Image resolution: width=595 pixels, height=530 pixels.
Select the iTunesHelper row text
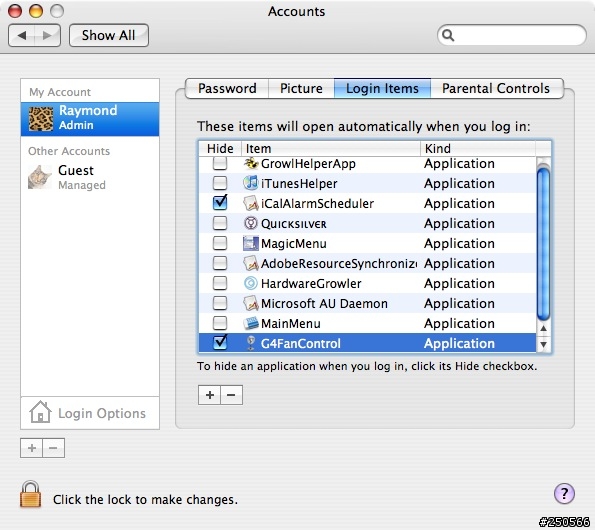coord(299,184)
